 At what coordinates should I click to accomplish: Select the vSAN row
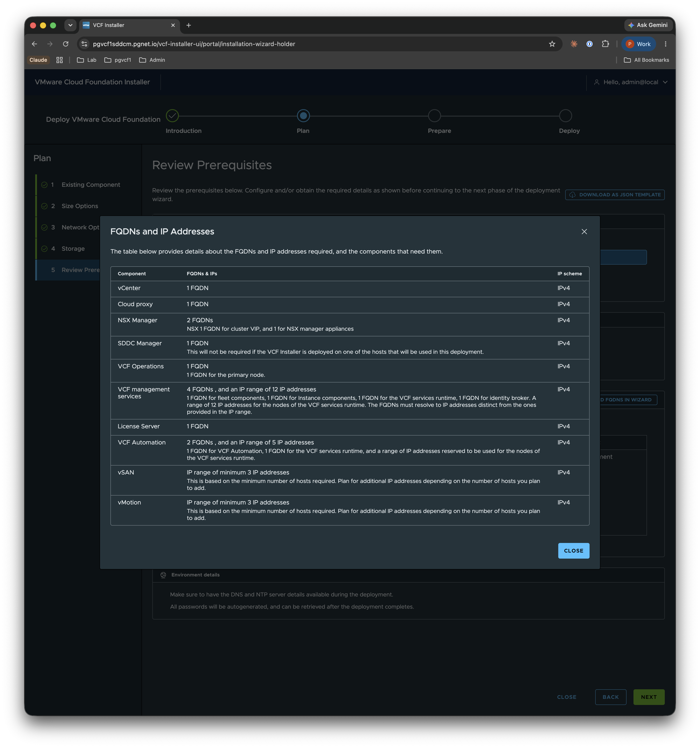(x=349, y=480)
